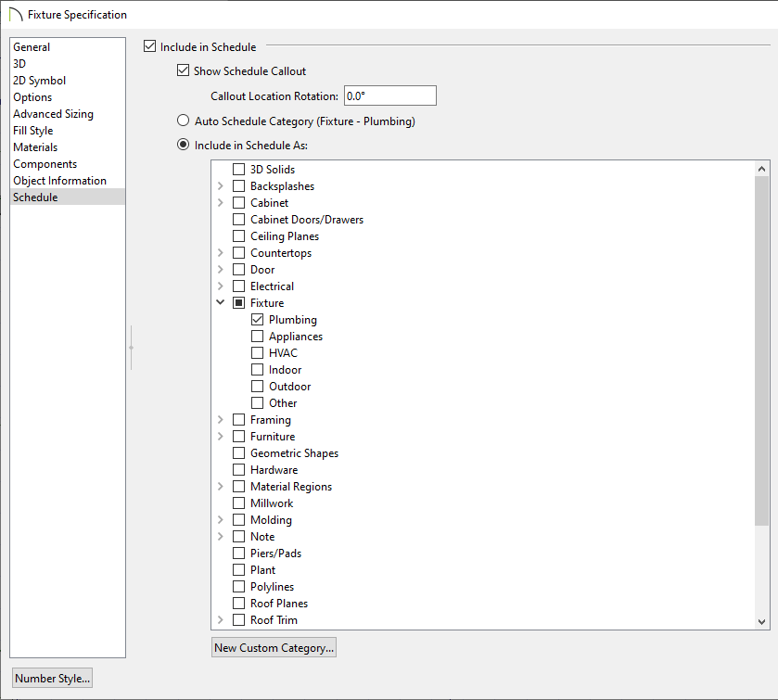This screenshot has width=778, height=700.
Task: Expand the Cabinet tree node
Action: [x=221, y=203]
